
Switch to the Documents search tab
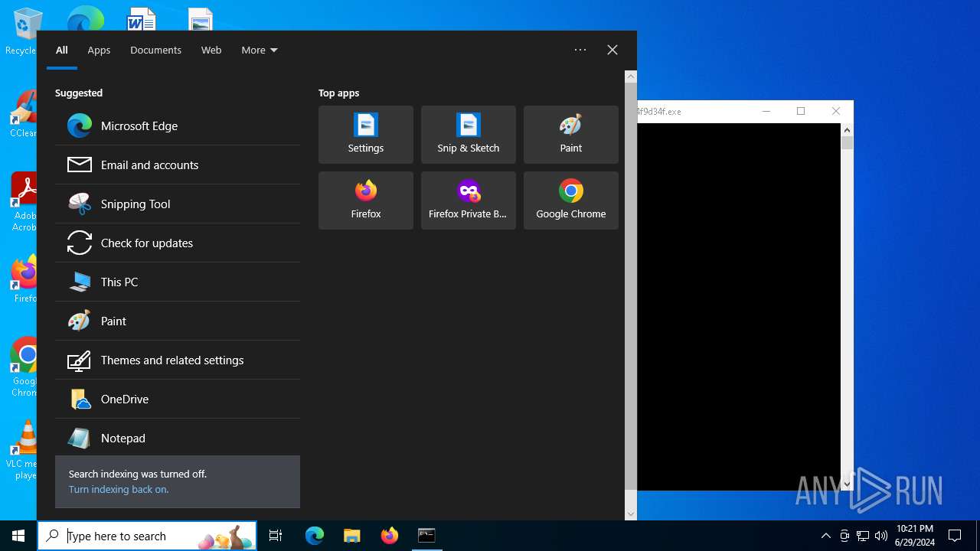155,50
